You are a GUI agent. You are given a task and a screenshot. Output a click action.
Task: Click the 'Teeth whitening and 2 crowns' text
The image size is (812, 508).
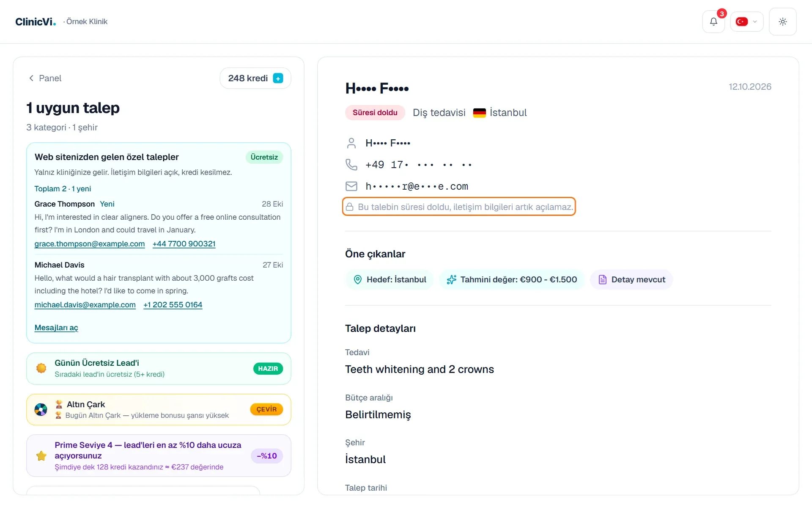420,370
